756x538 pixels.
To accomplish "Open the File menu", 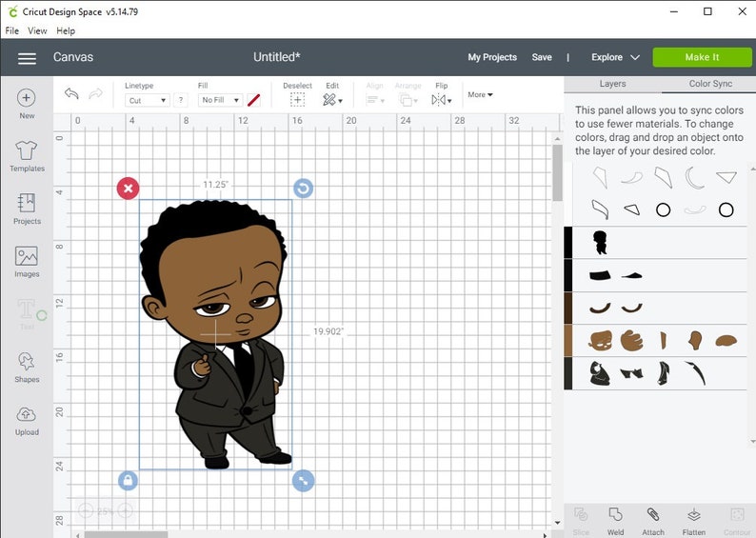I will point(12,30).
